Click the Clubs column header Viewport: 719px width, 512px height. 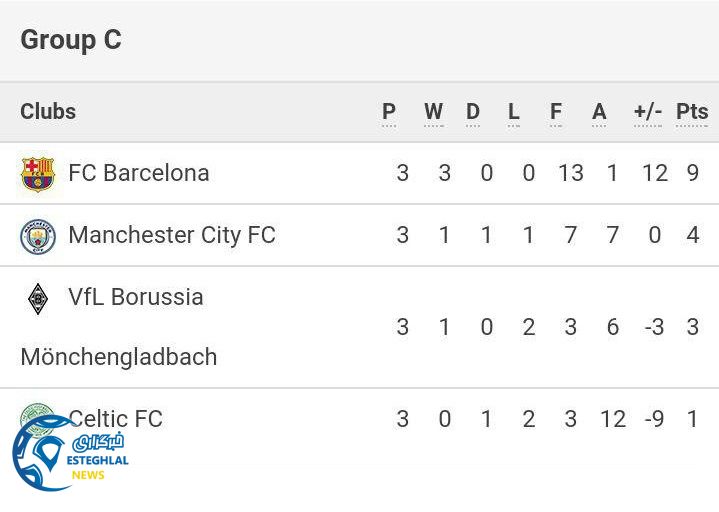pos(48,111)
